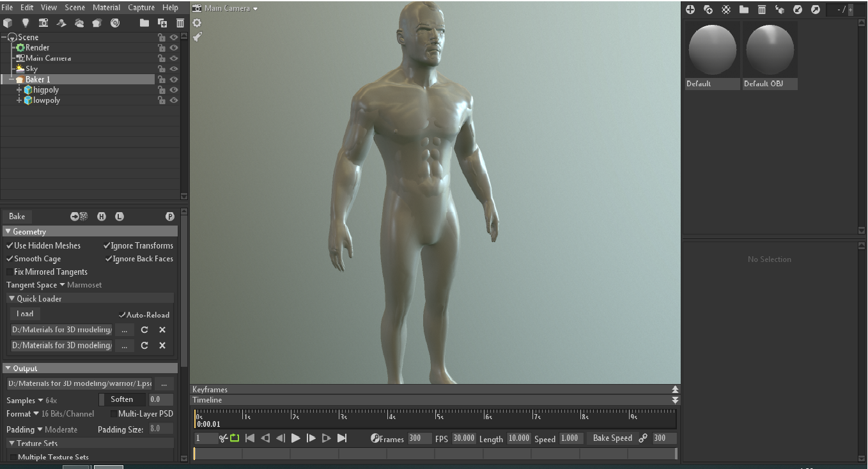Screen dimensions: 868x469
Task: Add a fog object with cloud icon
Action: 79,23
